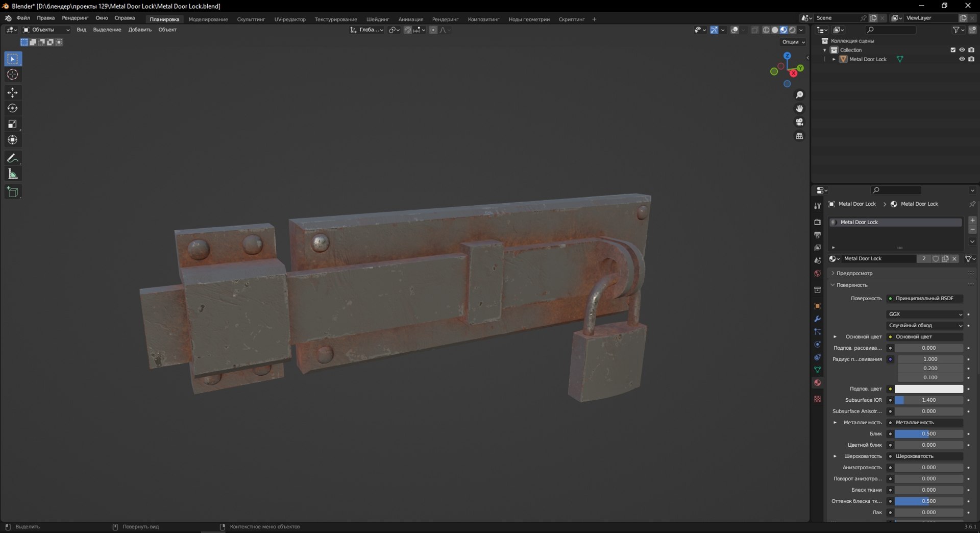Remove material slot with minus button
980x533 pixels.
[x=972, y=230]
